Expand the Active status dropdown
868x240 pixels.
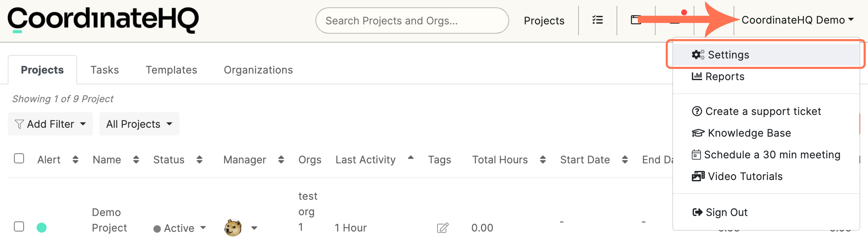180,228
